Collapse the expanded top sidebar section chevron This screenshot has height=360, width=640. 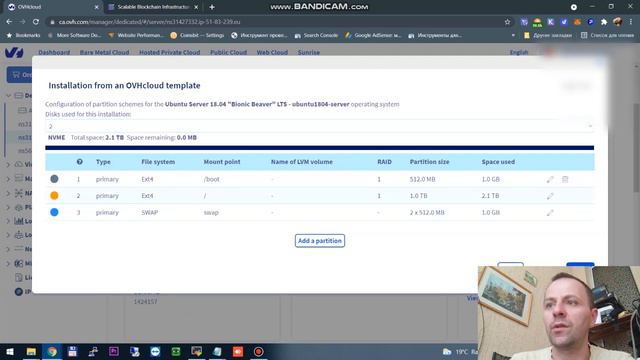(8, 96)
